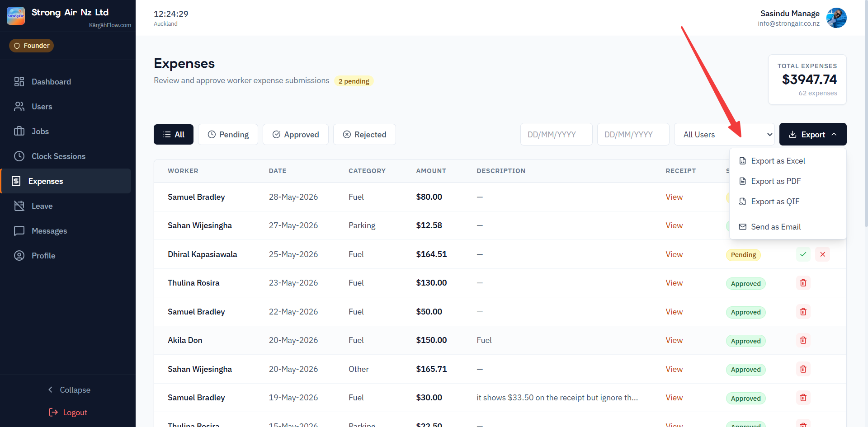868x427 pixels.
Task: Filter by Approved expenses
Action: pyautogui.click(x=296, y=135)
